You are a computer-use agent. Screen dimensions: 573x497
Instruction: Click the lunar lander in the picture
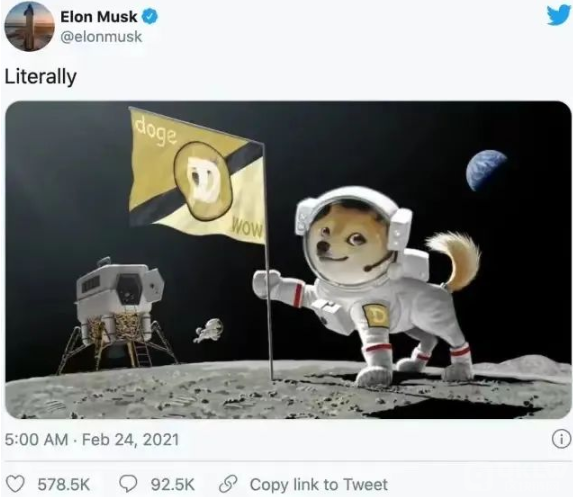118,314
